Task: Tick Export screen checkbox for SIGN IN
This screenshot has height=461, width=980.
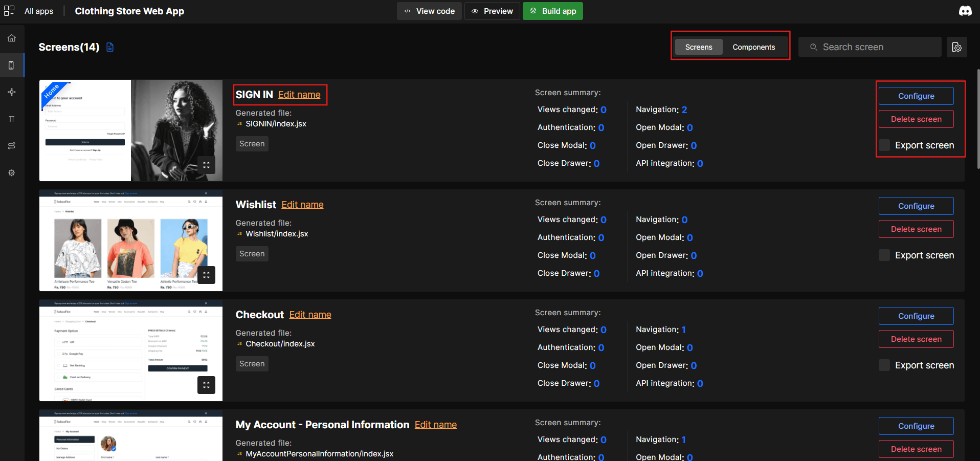Action: pos(884,145)
